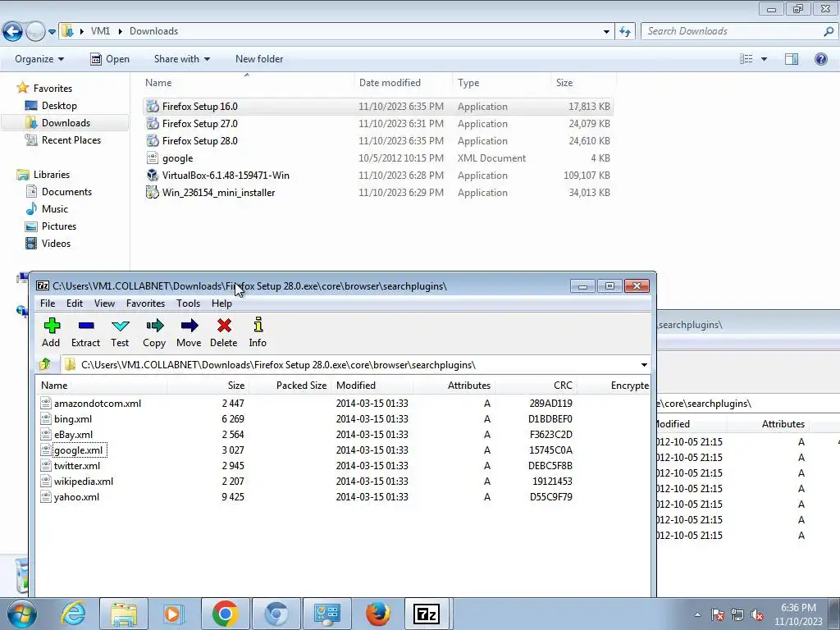Open Windows Media Player from the taskbar

click(172, 614)
